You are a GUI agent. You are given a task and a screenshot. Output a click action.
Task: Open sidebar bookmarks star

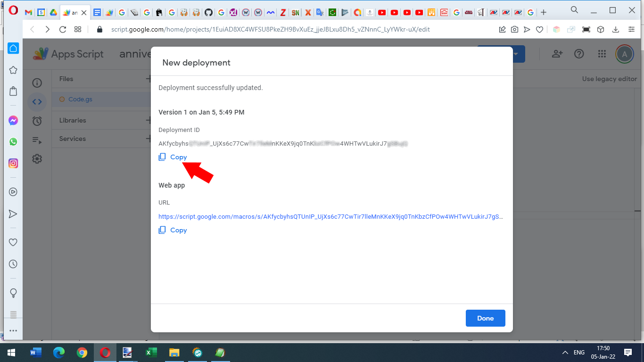point(13,70)
